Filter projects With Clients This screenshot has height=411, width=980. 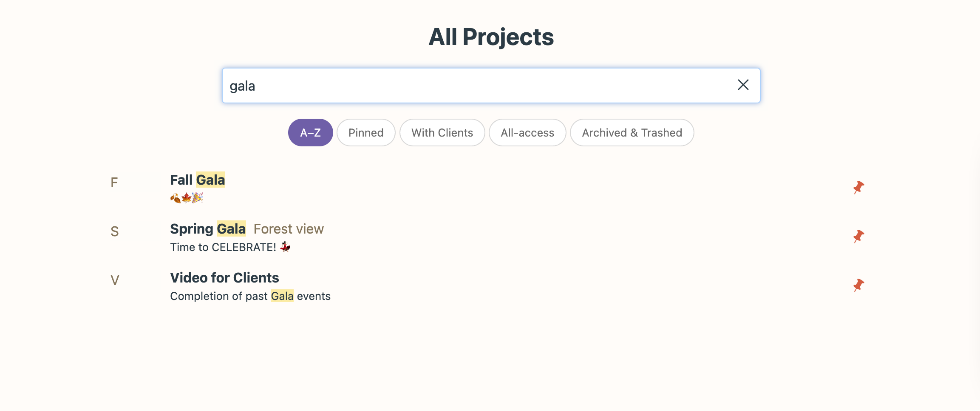point(442,133)
